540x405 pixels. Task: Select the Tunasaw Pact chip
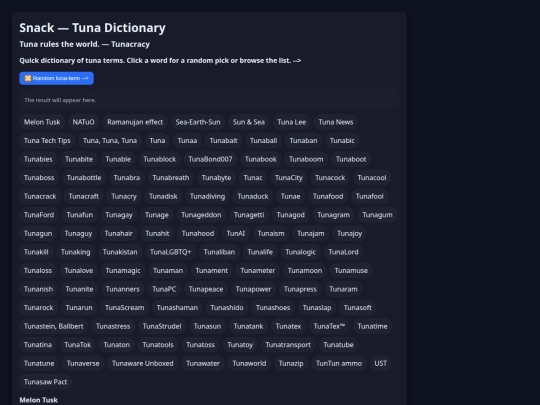[45, 382]
